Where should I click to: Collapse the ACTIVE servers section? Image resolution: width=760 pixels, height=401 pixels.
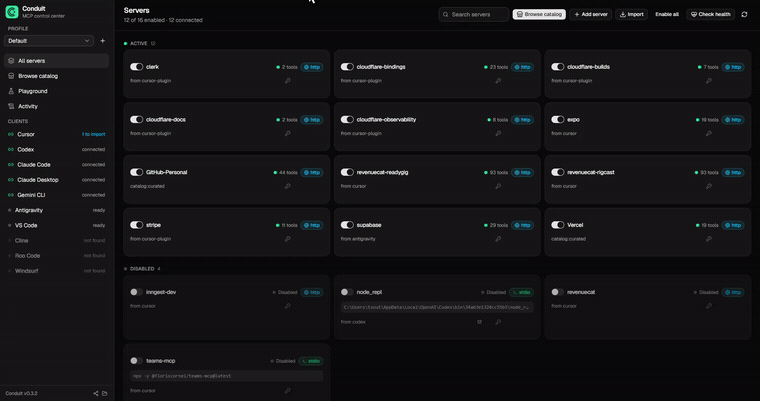click(x=140, y=44)
